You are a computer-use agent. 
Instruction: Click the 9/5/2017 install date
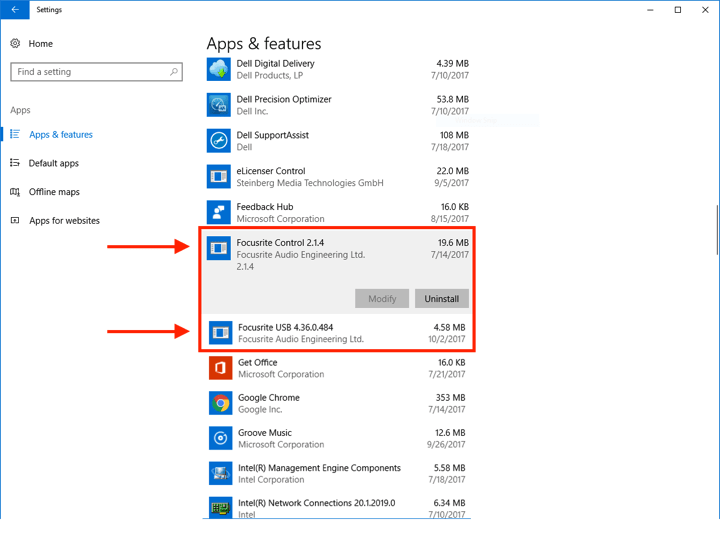point(451,183)
